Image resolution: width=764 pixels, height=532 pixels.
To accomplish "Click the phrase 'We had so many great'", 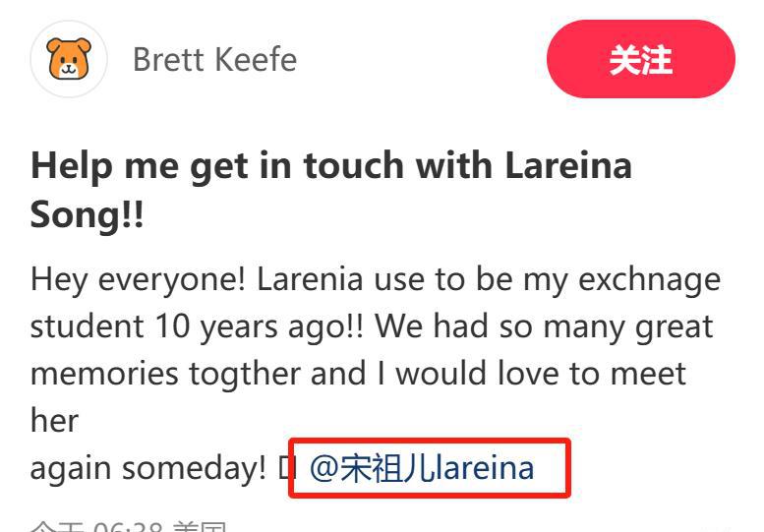I will pyautogui.click(x=544, y=326).
